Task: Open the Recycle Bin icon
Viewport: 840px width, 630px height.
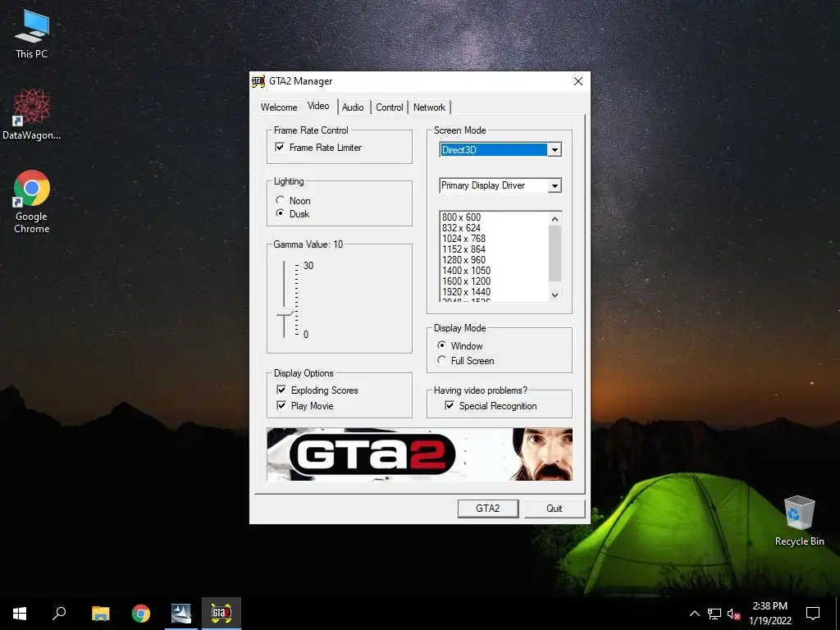Action: [x=799, y=520]
